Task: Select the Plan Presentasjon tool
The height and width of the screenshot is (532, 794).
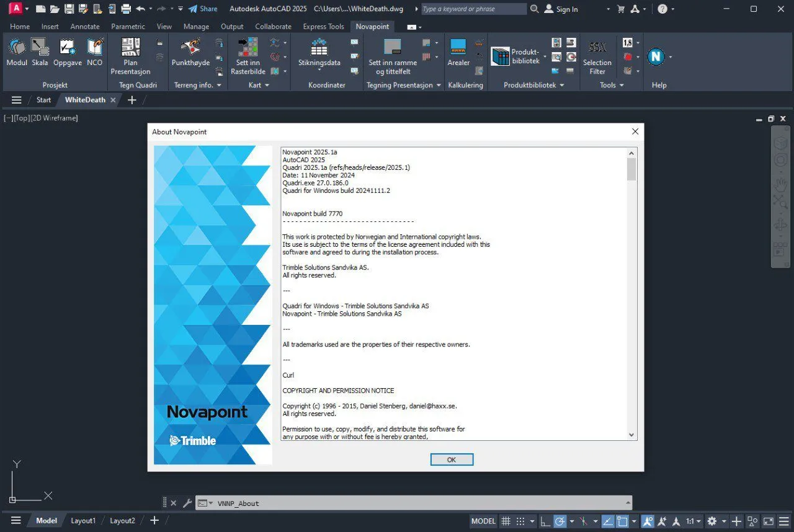Action: tap(130, 54)
